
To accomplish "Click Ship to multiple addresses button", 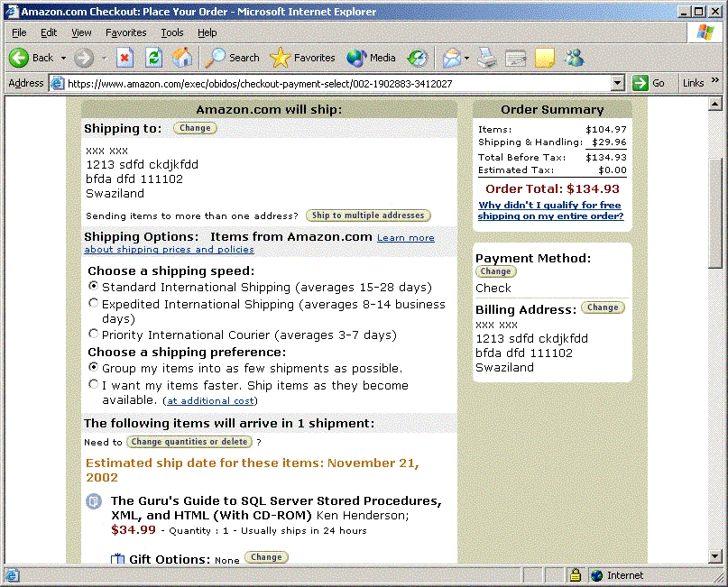I will pos(368,216).
